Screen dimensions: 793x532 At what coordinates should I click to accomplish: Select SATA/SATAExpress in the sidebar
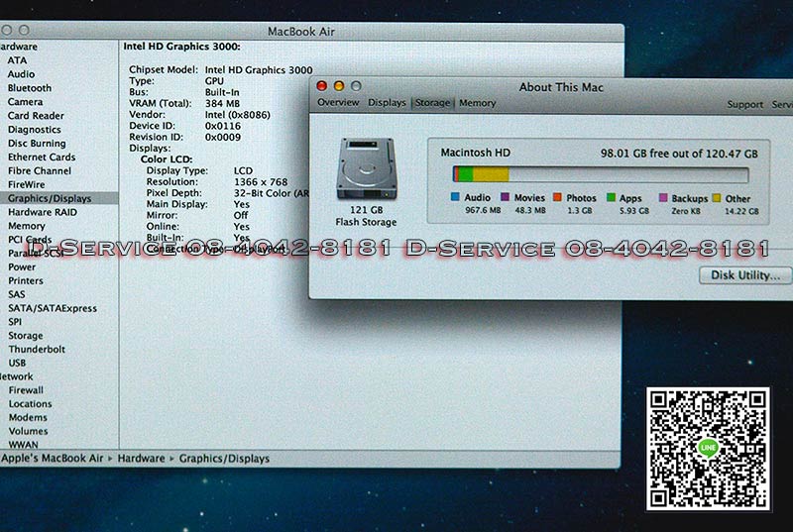pyautogui.click(x=53, y=308)
